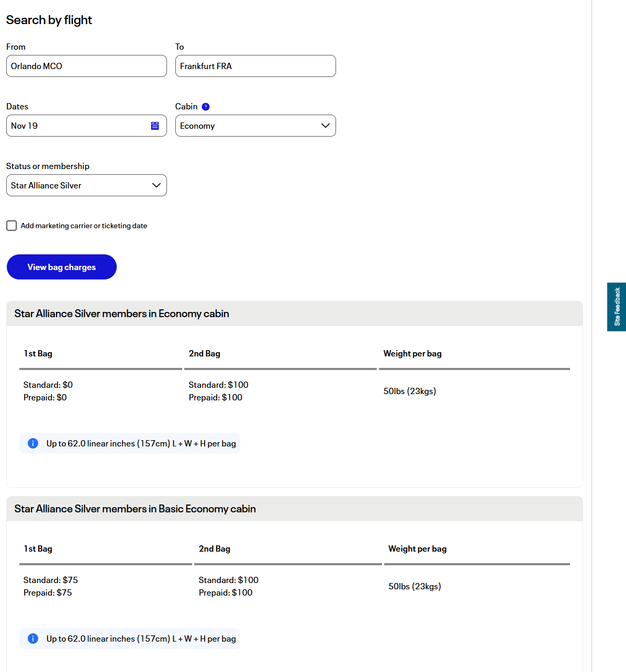626x672 pixels.
Task: Click info icon in Basic Economy size note
Action: coord(33,639)
